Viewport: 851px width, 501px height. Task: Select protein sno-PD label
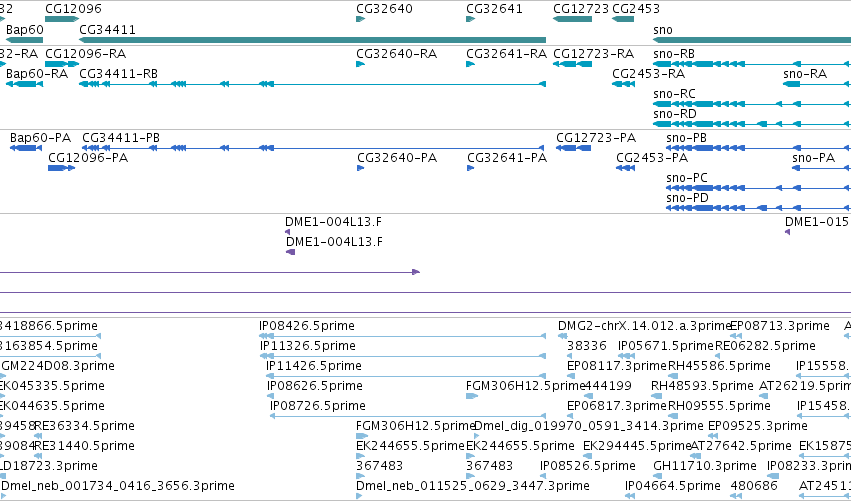tap(687, 198)
